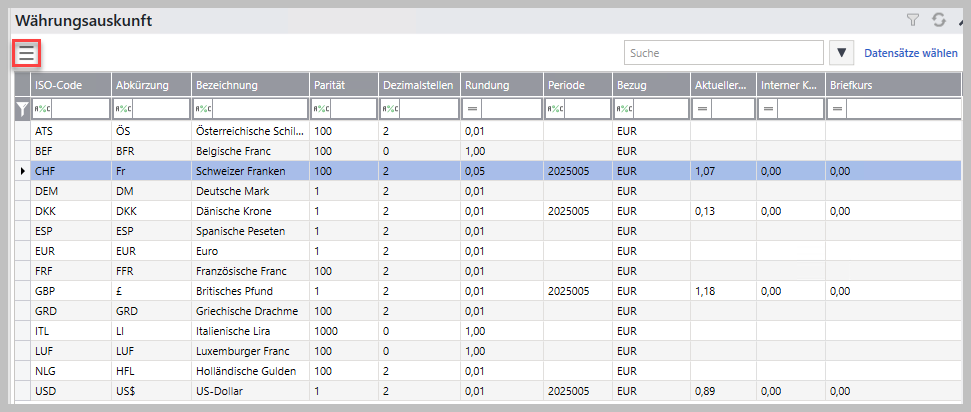Click the HFL abbreviation cell
This screenshot has width=971, height=412.
[x=151, y=371]
